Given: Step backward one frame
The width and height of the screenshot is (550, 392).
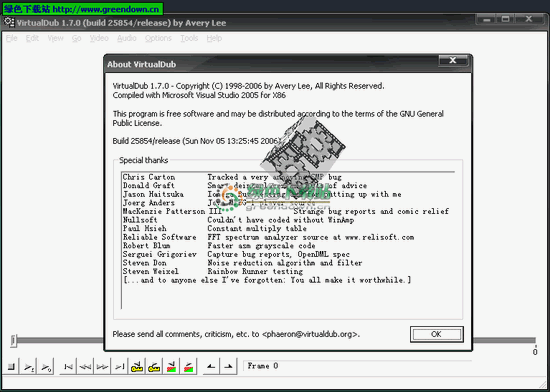Looking at the screenshot, I should pos(85,367).
